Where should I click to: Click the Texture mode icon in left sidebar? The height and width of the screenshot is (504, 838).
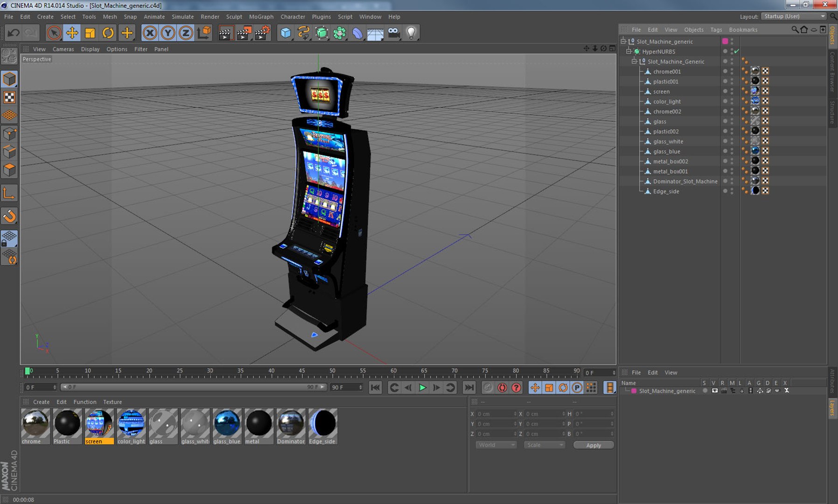click(x=9, y=97)
